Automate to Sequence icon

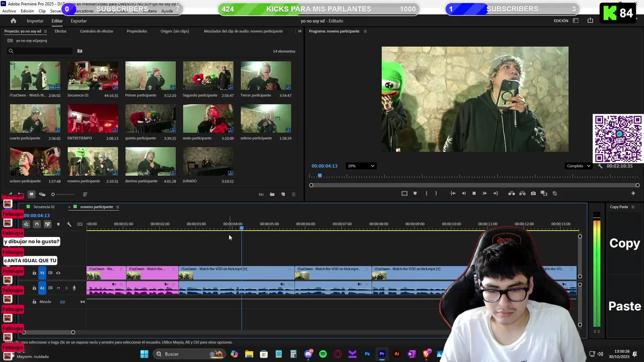tap(261, 195)
